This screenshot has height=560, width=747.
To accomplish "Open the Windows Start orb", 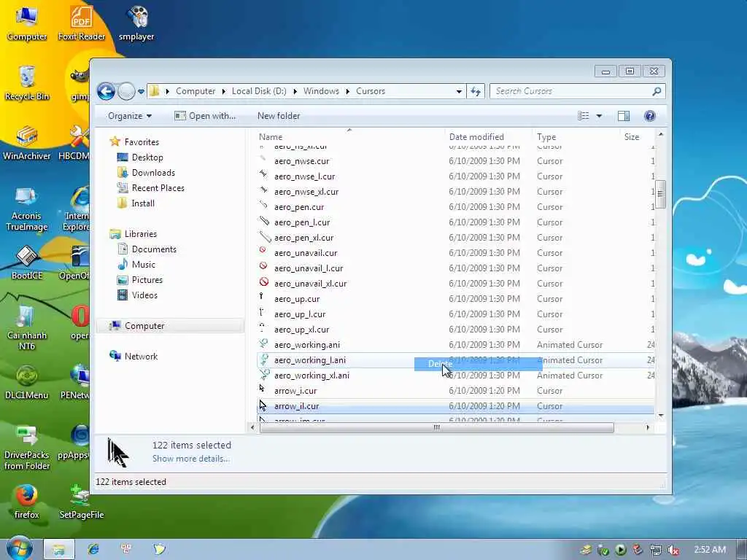I will 19,548.
